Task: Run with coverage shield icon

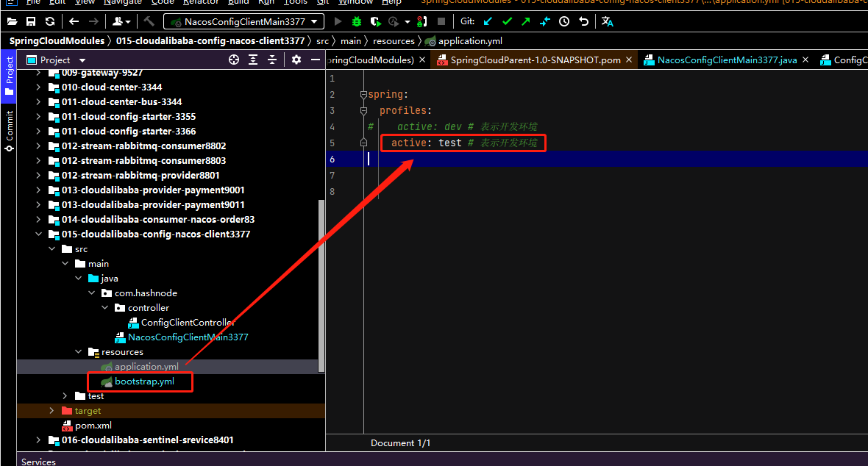Action: (375, 21)
